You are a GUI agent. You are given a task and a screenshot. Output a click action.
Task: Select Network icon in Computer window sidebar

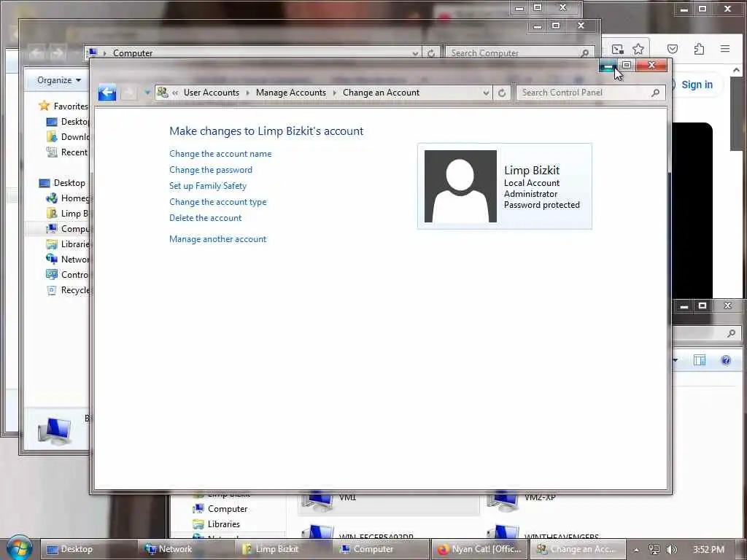[x=52, y=260]
